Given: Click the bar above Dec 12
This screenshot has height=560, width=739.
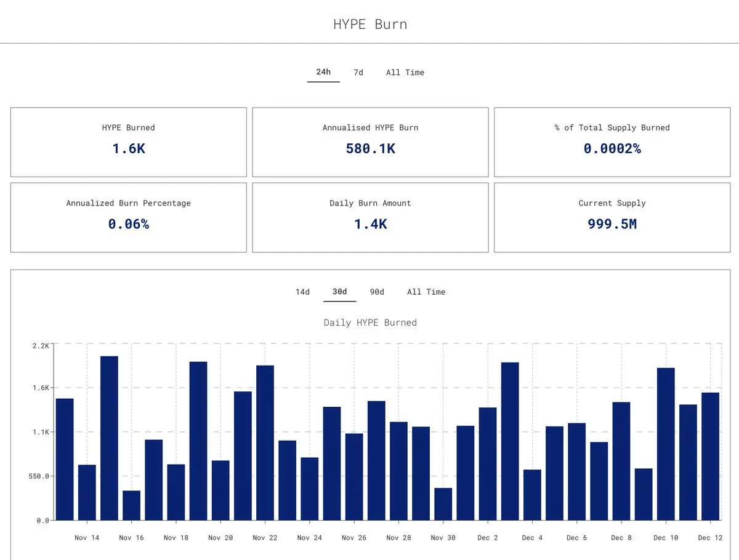Looking at the screenshot, I should [710, 456].
